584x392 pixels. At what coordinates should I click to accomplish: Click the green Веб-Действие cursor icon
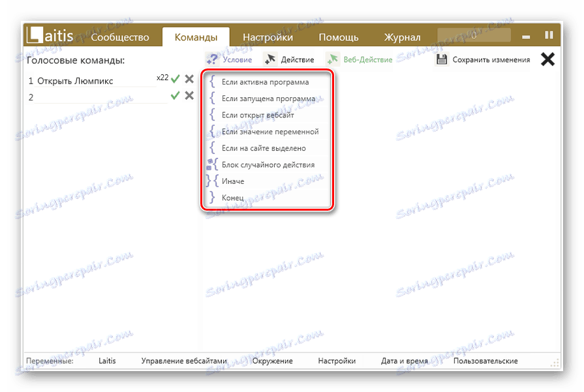coord(332,59)
